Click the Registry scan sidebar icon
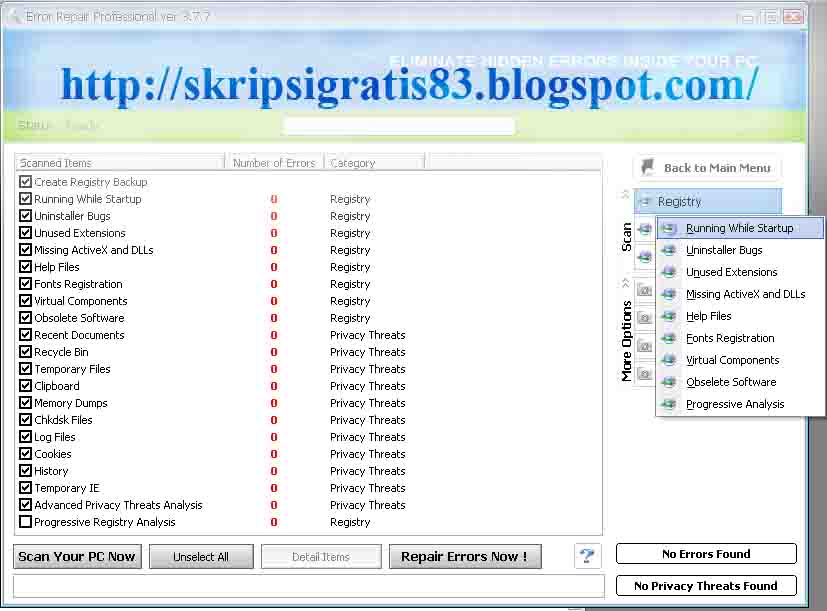The width and height of the screenshot is (827, 611). 645,202
